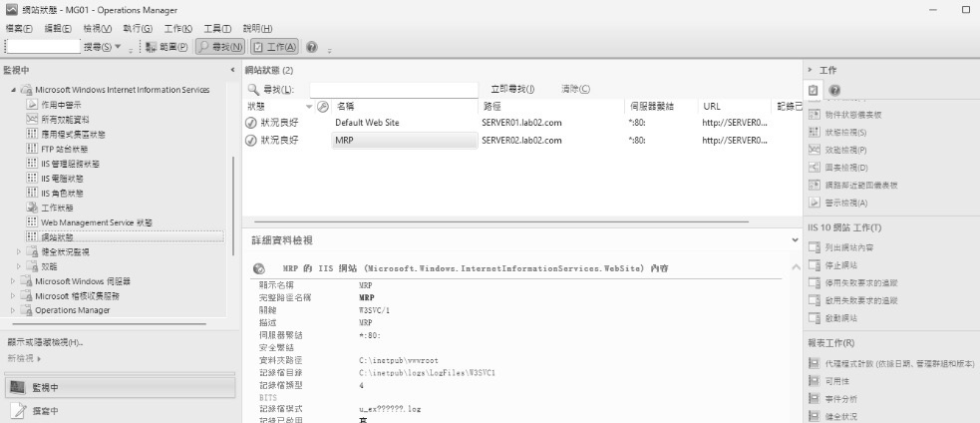The height and width of the screenshot is (423, 980).
Task: Run the 停止網站 task icon
Action: tap(814, 264)
